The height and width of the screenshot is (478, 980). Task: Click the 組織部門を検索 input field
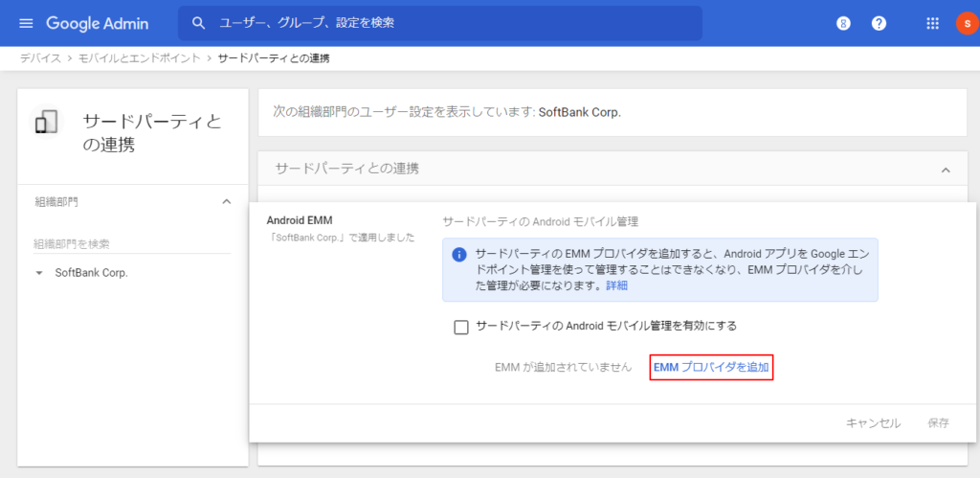point(132,243)
